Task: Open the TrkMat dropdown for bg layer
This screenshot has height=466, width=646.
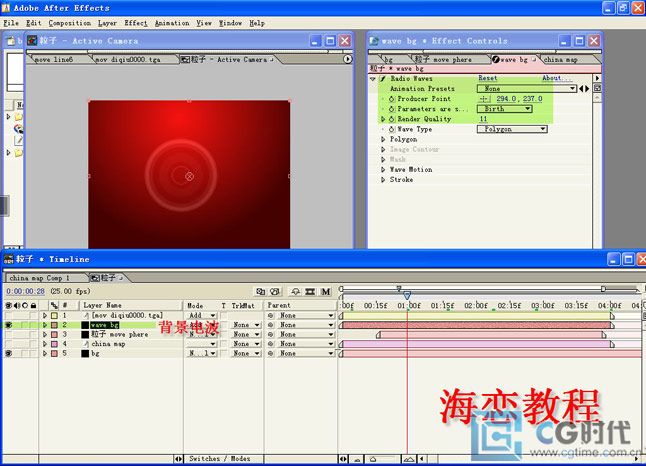Action: [246, 354]
